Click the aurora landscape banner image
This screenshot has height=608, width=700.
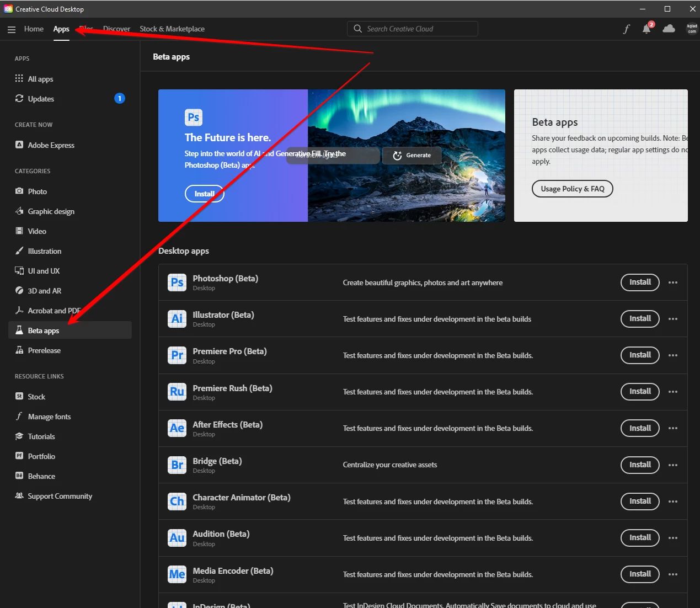pyautogui.click(x=407, y=156)
